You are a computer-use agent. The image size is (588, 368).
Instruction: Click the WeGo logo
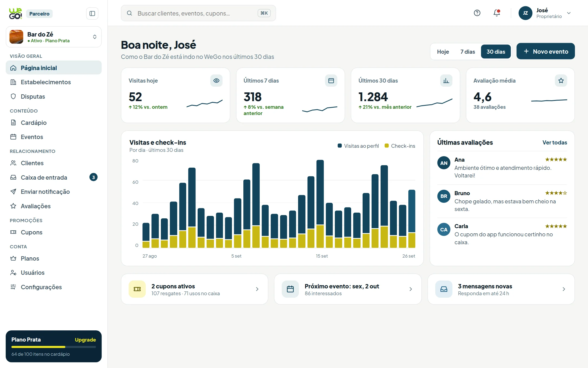coord(16,14)
